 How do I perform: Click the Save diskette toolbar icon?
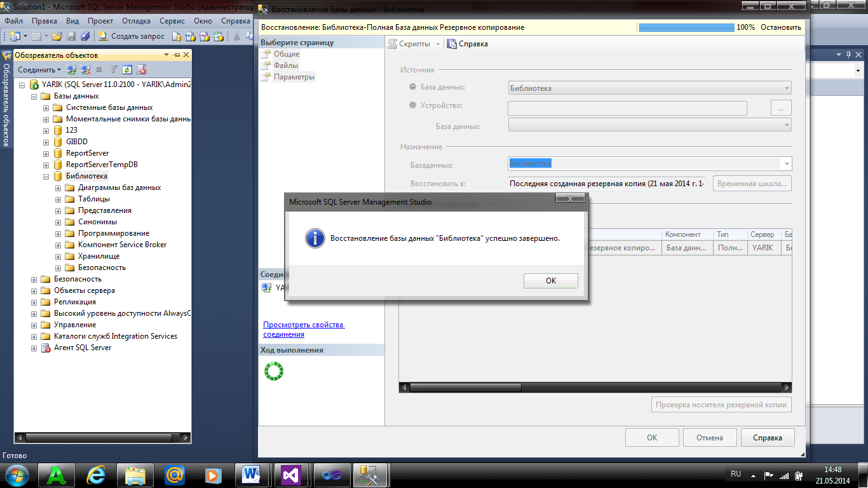[71, 36]
